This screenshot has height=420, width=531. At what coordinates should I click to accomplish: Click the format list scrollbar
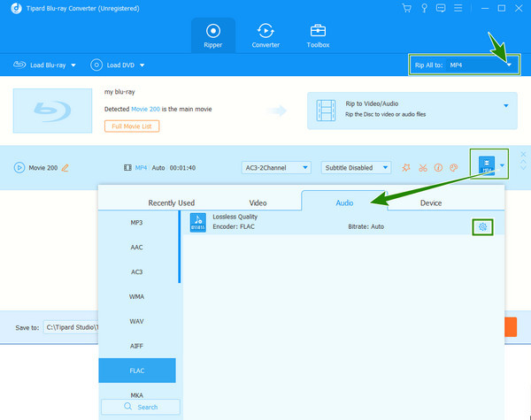pos(179,247)
